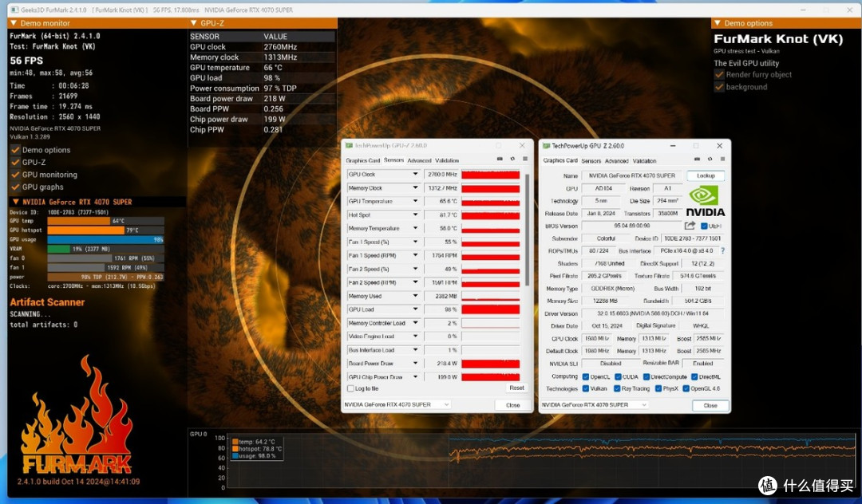
Task: Click the Reset button in Sensors window
Action: [516, 388]
